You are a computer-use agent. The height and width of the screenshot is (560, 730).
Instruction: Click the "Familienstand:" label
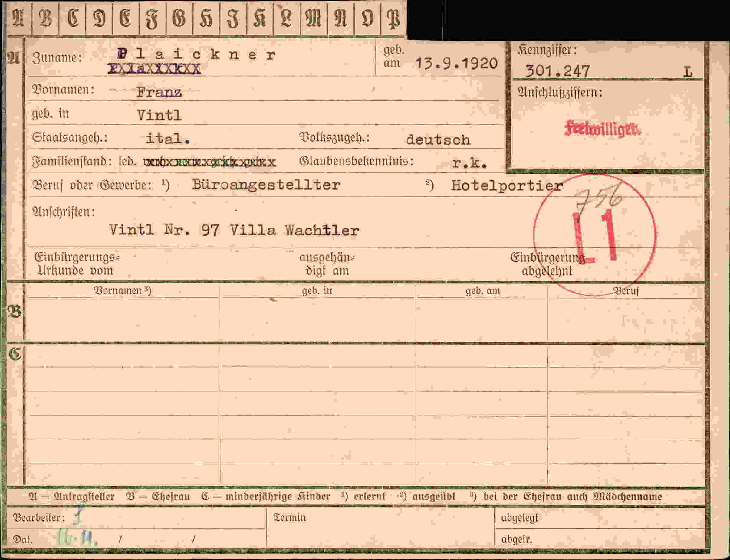[x=72, y=162]
